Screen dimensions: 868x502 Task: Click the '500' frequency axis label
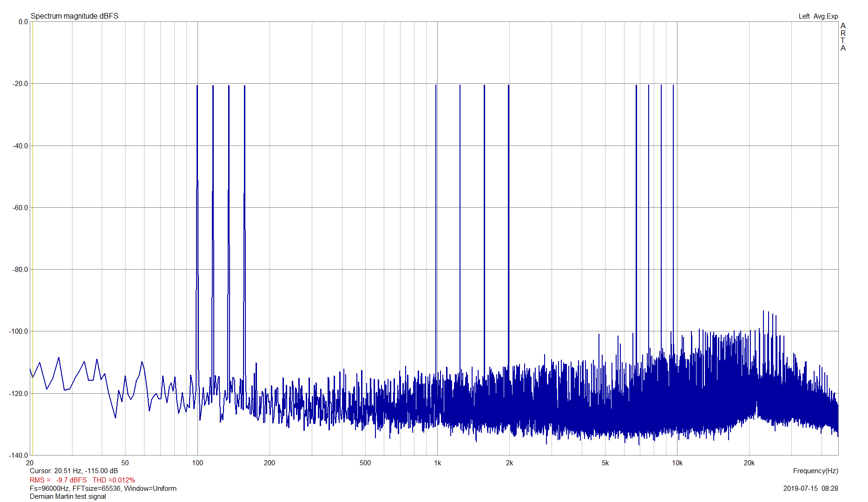point(365,463)
